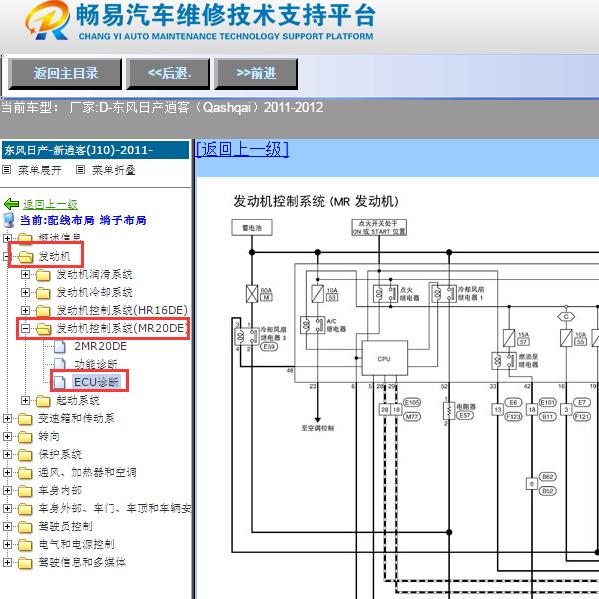
Task: Expand the 起动系统 node
Action: 25,400
